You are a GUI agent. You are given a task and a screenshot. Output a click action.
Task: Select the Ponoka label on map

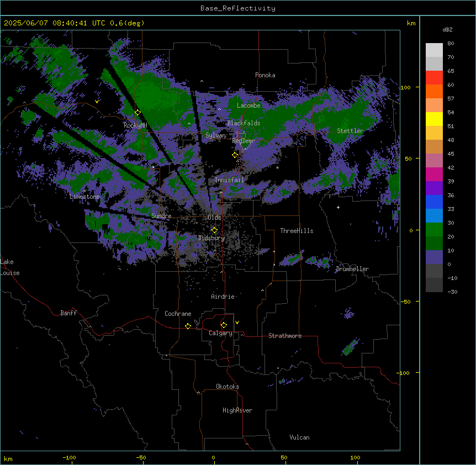click(x=265, y=75)
